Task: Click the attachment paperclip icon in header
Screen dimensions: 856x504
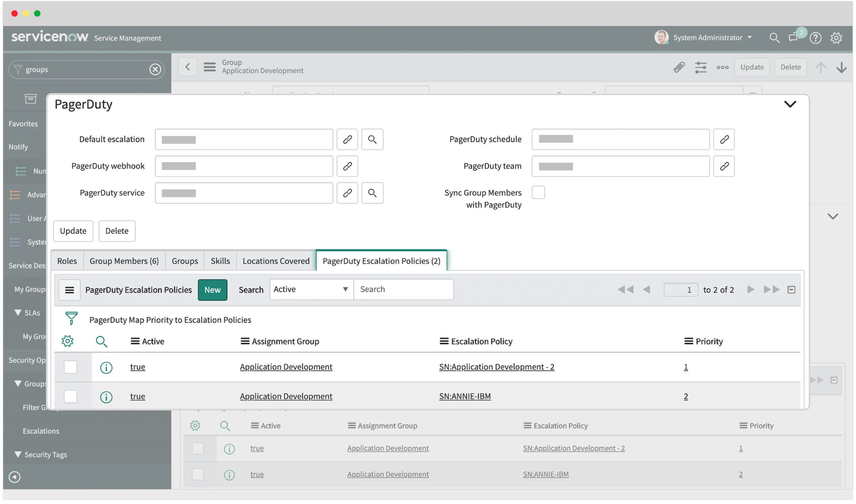Action: coord(679,67)
